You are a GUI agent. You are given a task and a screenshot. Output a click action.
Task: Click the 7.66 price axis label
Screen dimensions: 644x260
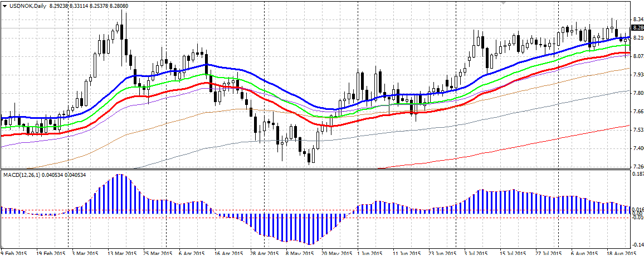coord(637,112)
